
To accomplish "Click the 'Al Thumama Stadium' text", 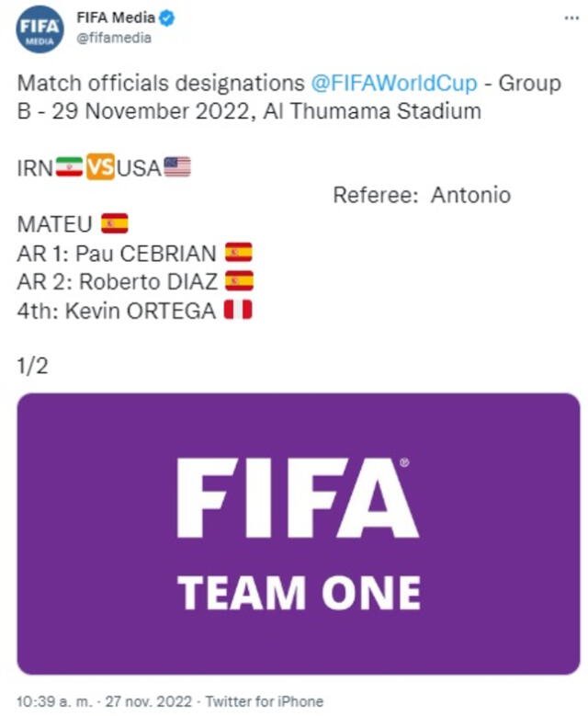I will [x=371, y=112].
